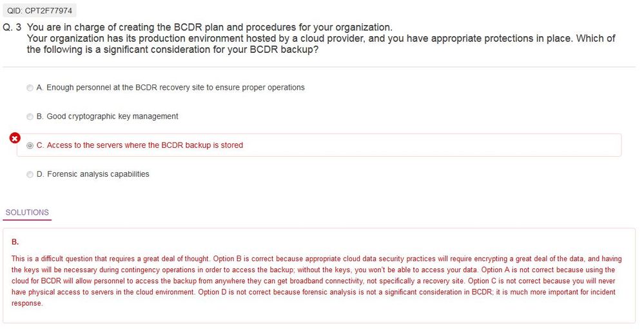This screenshot has height=329, width=644.
Task: Click the 'You are in charge of creating' question line
Action: point(209,28)
